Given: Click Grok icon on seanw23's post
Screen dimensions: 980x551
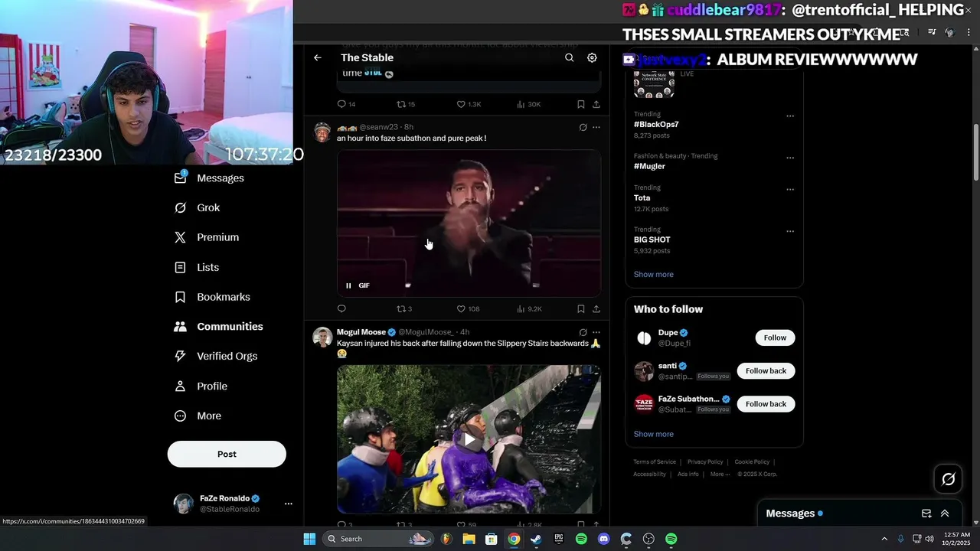Looking at the screenshot, I should click(583, 127).
